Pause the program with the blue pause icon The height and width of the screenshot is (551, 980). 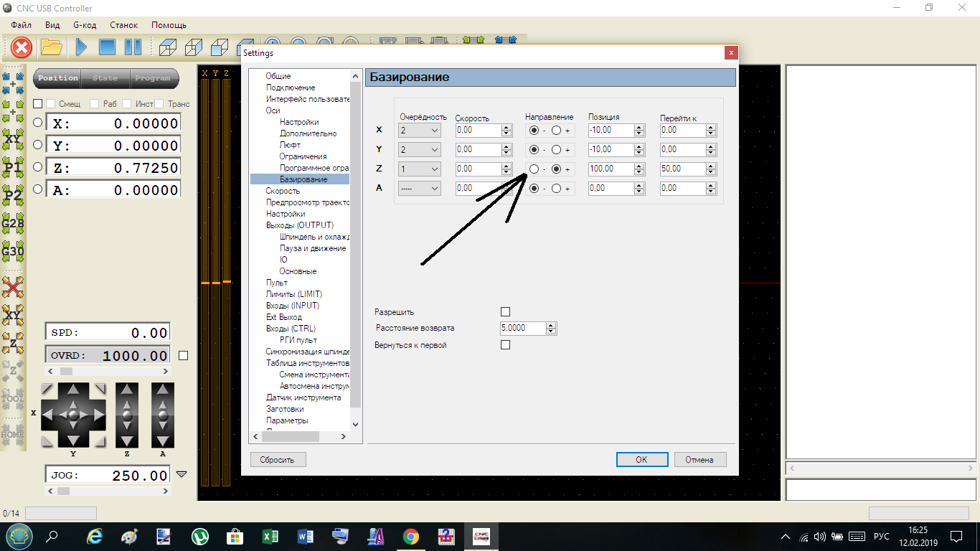(x=133, y=47)
